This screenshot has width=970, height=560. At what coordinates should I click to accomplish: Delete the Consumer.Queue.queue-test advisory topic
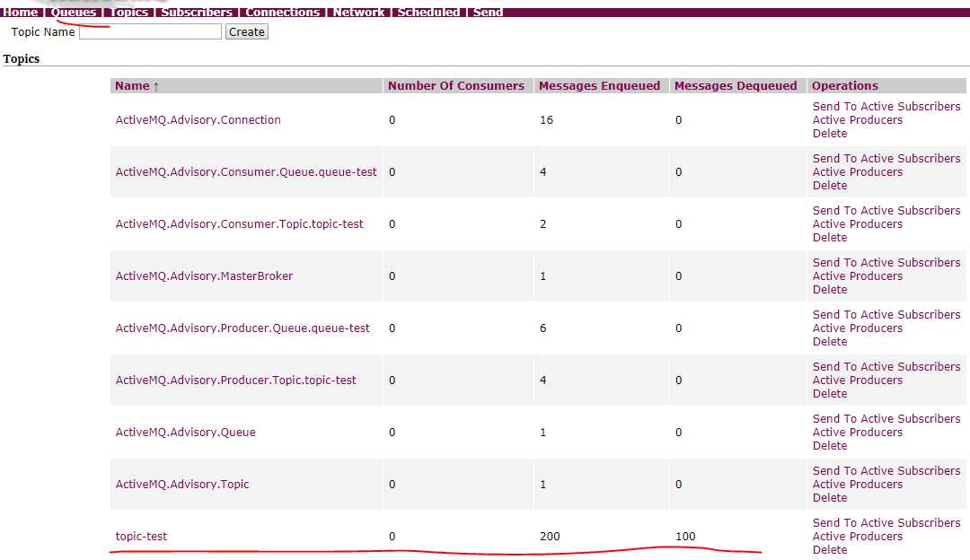830,186
